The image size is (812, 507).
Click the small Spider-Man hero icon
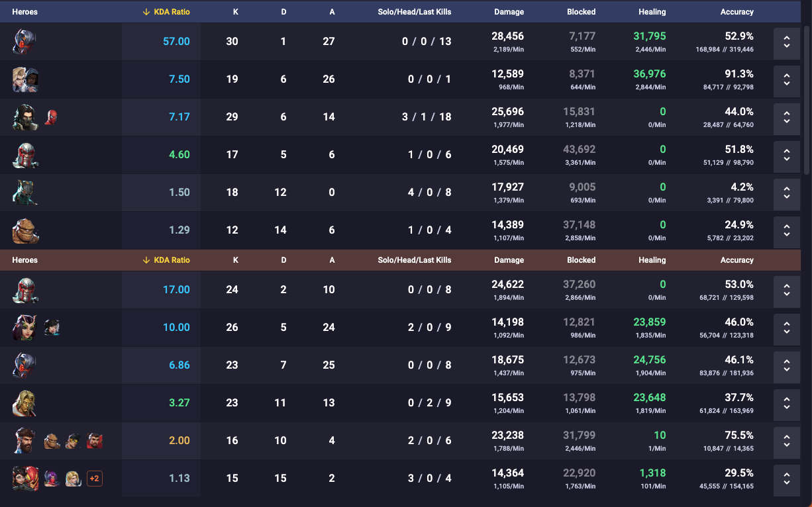click(52, 118)
